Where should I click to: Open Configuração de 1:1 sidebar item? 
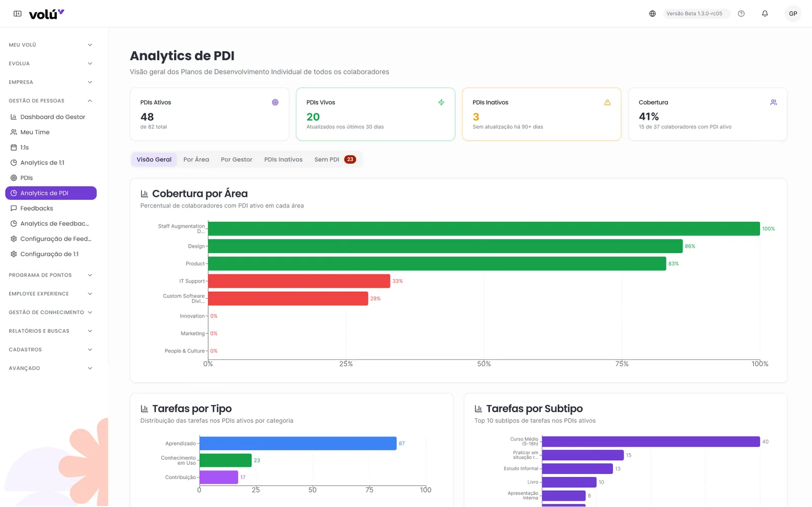51,254
